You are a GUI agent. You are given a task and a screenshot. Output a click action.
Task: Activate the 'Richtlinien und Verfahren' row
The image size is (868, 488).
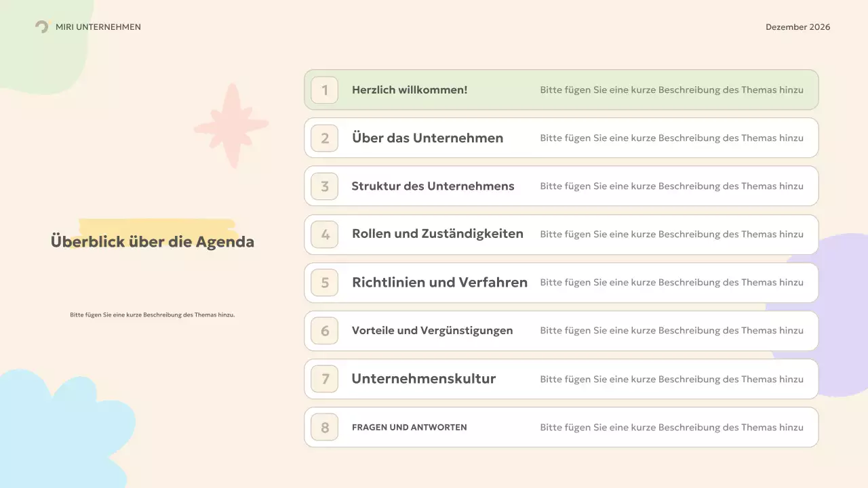(x=561, y=283)
